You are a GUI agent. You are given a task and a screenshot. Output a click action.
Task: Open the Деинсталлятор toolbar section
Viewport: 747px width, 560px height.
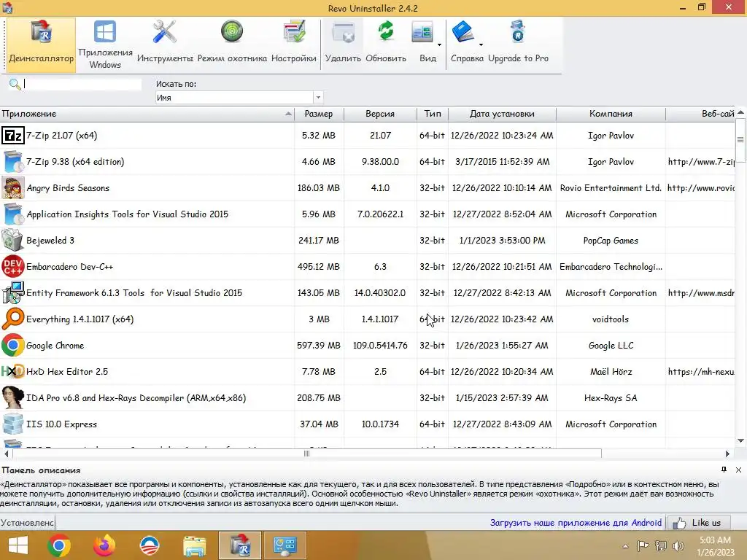[x=41, y=45]
